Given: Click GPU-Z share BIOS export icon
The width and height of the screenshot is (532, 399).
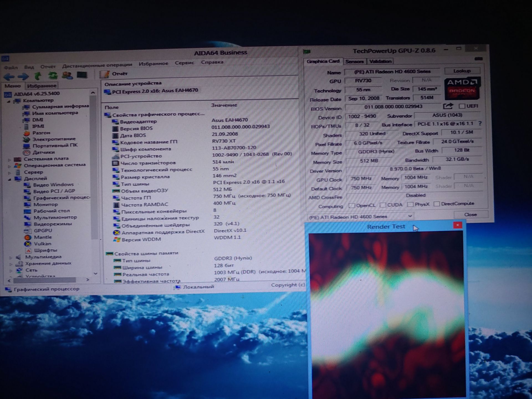Looking at the screenshot, I should point(448,106).
